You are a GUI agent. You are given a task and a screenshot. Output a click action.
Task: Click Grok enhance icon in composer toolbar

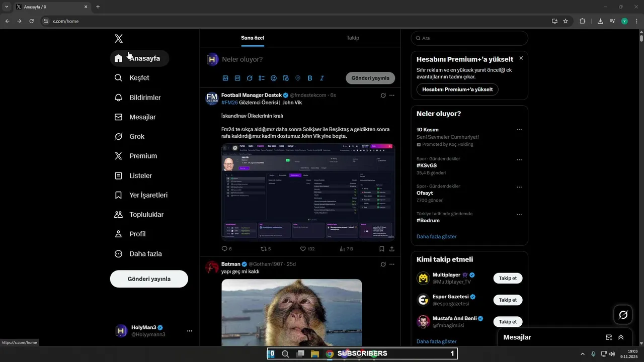tap(250, 78)
